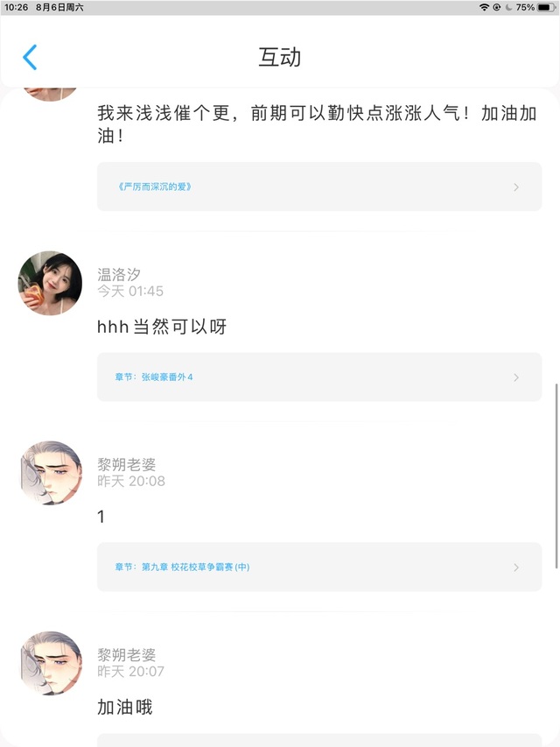Select username 黎朔老婆 posted at 20:07

[127, 655]
